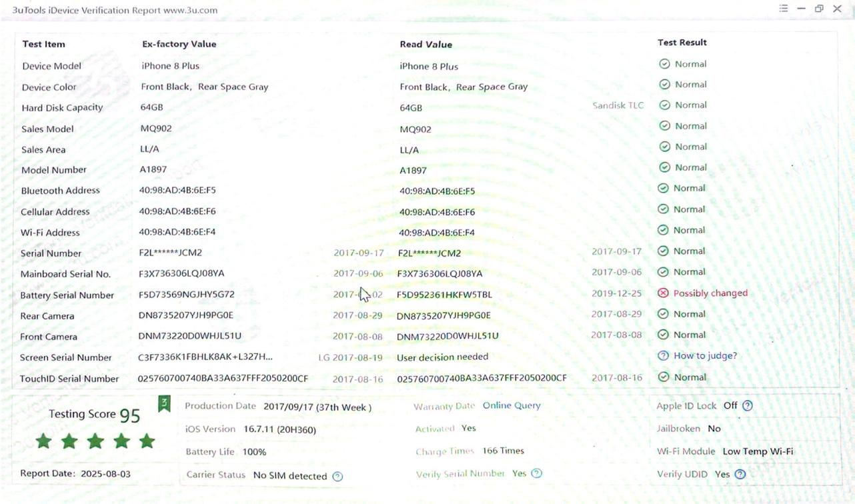855x504 pixels.
Task: Click the Sandisk TLC disk type label
Action: 618,105
